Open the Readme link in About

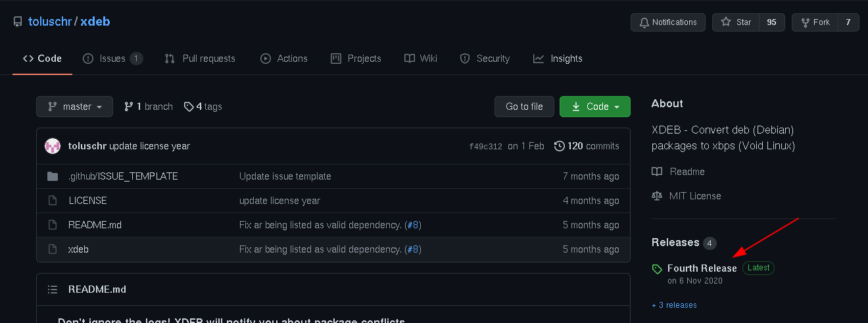(x=687, y=172)
